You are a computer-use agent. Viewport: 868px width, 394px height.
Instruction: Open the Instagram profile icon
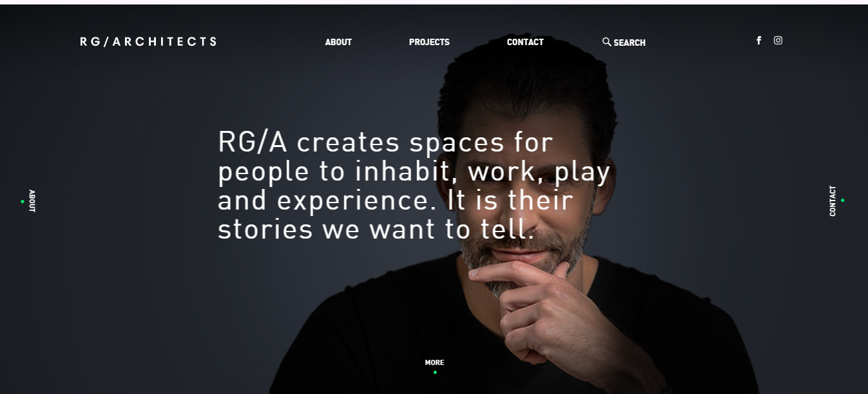[778, 41]
